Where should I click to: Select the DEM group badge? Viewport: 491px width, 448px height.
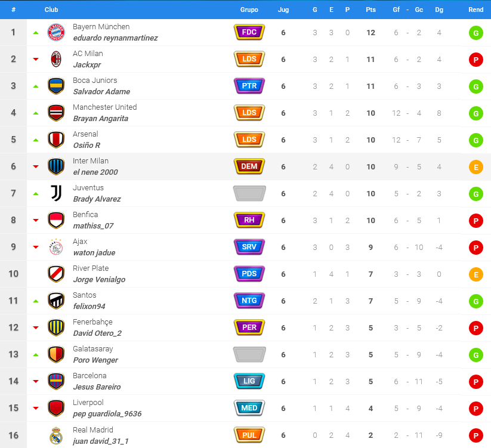tap(249, 166)
